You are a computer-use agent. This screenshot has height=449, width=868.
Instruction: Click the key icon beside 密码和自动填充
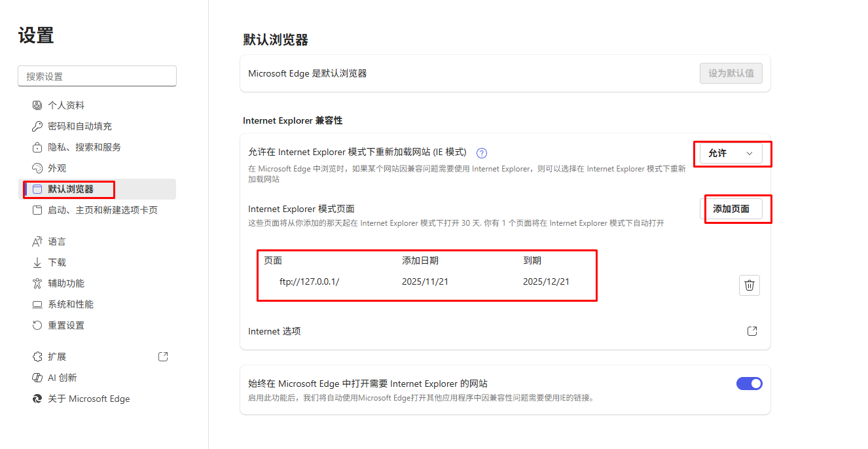click(37, 126)
